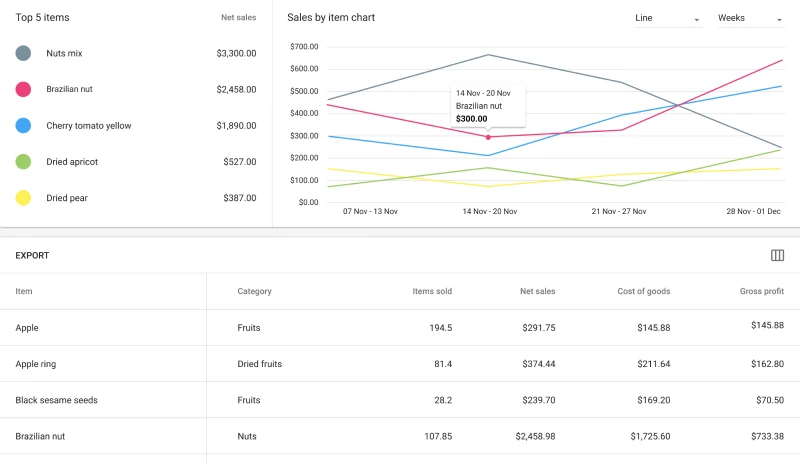
Task: Click the Dried pear yellow circle
Action: (x=23, y=197)
